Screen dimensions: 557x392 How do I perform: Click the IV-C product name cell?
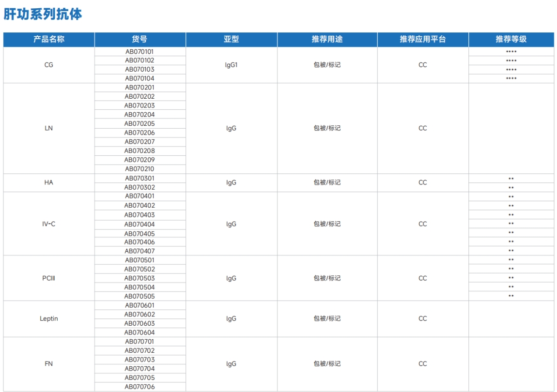coord(48,224)
